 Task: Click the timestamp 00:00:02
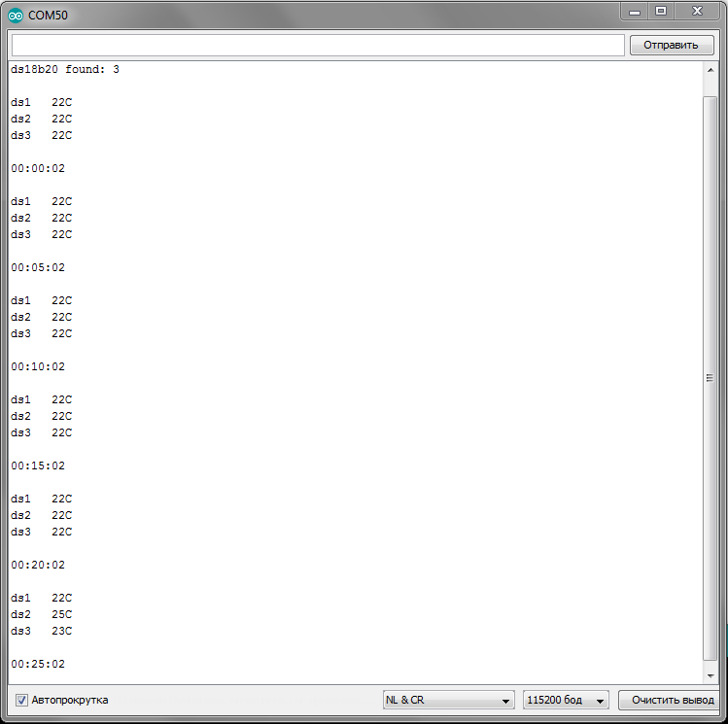(x=38, y=168)
